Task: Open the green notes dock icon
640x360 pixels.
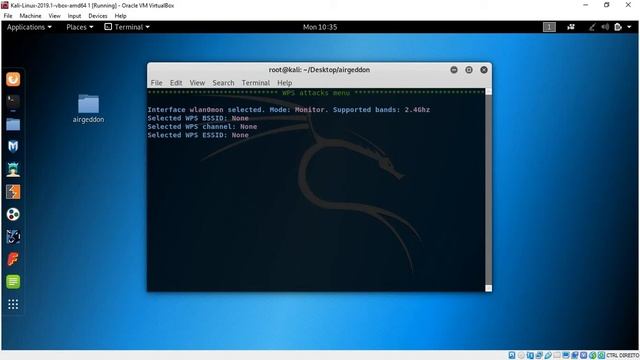Action: (13, 281)
